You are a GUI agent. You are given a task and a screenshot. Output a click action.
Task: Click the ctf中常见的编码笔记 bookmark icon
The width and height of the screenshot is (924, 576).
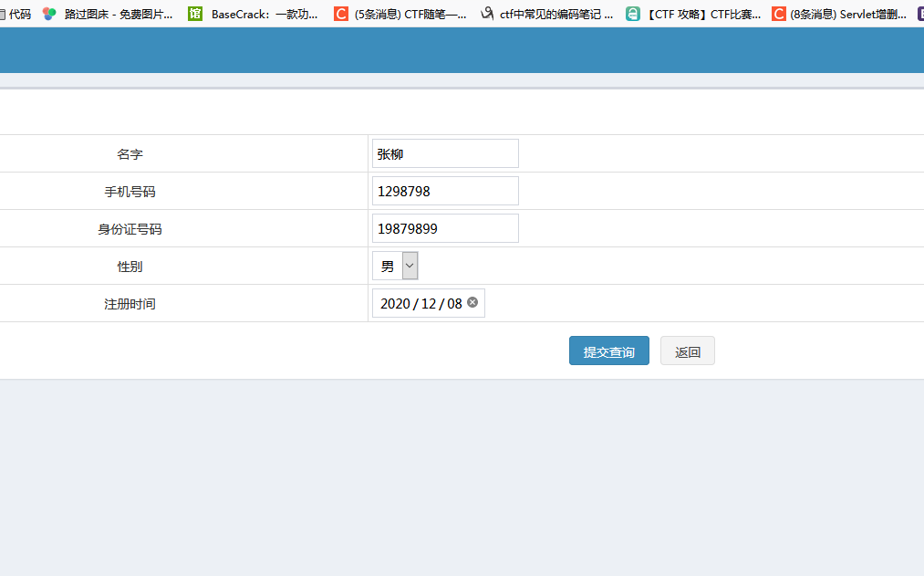click(x=487, y=14)
